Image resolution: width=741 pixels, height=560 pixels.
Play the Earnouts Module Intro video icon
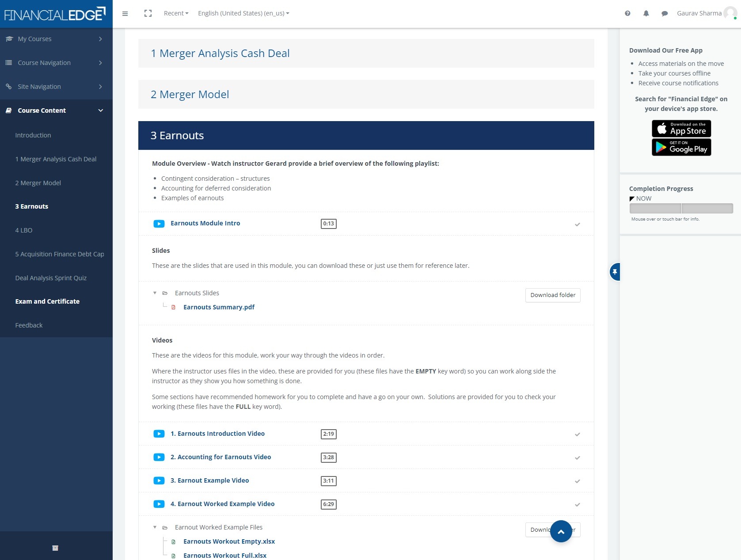point(159,224)
